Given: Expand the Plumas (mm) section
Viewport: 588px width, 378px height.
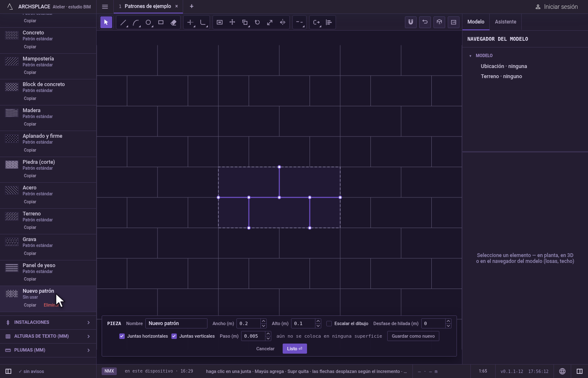Looking at the screenshot, I should (48, 350).
